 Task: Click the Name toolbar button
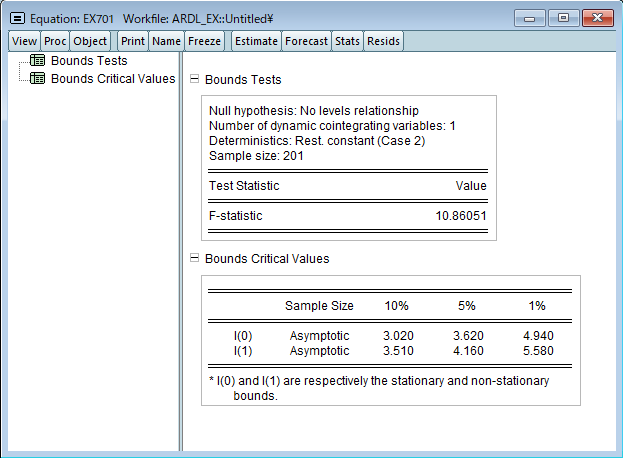coord(166,41)
